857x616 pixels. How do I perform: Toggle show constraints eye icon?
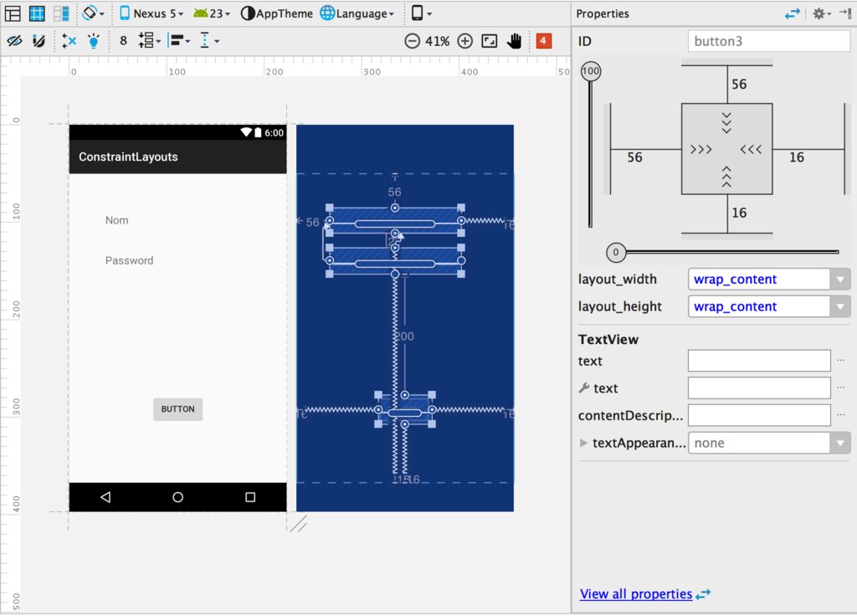tap(14, 40)
